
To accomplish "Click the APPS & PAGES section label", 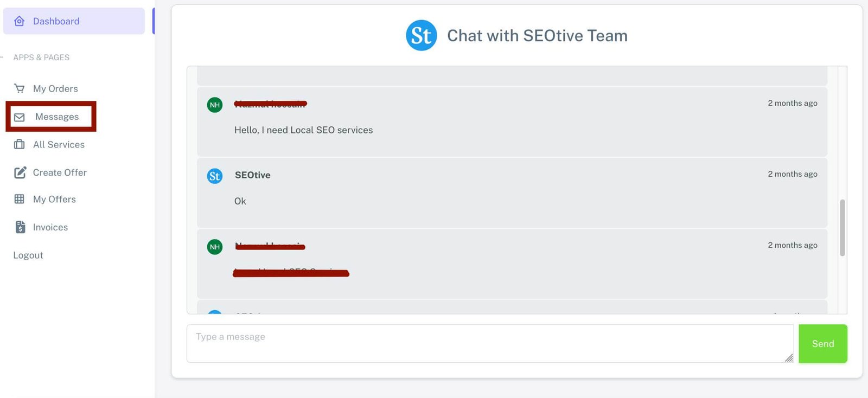I will [x=41, y=57].
